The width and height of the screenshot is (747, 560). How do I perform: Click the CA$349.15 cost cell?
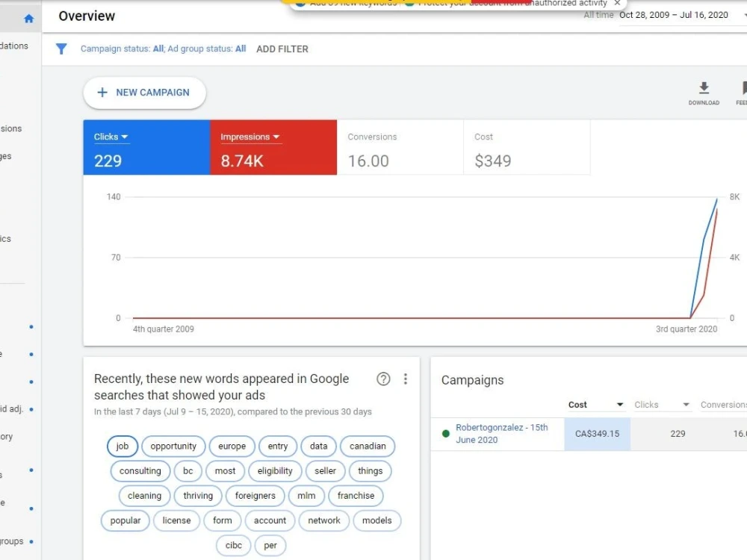[598, 434]
